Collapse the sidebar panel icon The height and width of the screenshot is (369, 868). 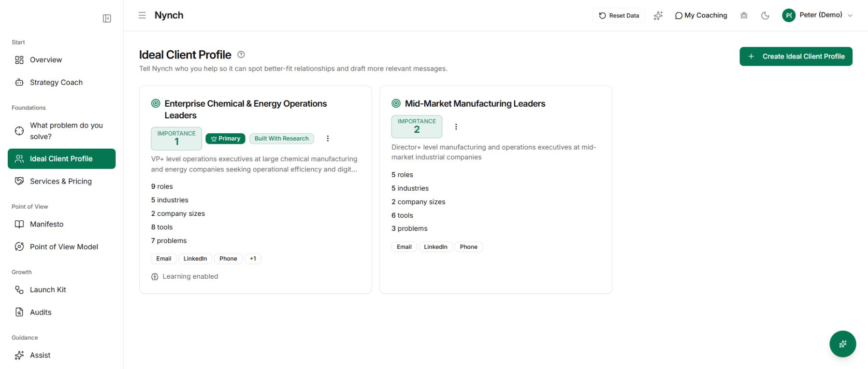point(107,18)
